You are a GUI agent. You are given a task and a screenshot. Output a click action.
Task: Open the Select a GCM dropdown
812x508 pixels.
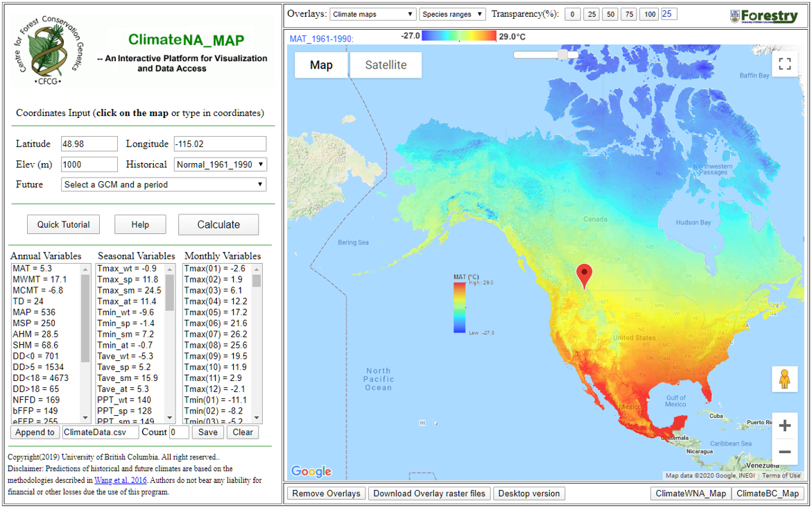click(x=163, y=184)
